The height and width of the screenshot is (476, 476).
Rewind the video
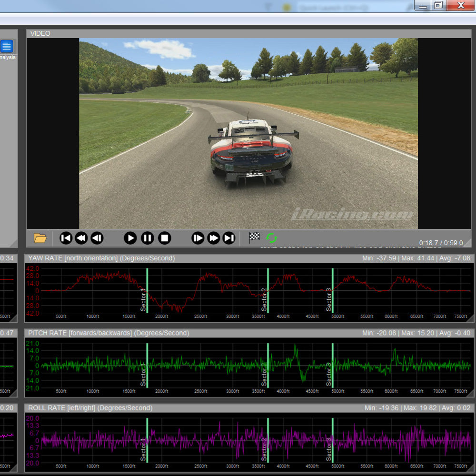81,238
